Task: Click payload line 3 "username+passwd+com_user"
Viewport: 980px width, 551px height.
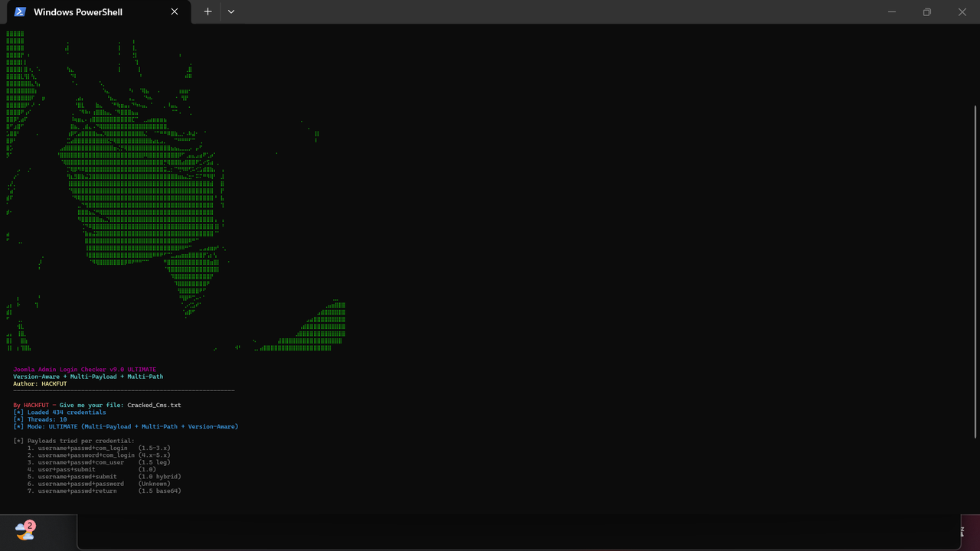Action: point(99,462)
